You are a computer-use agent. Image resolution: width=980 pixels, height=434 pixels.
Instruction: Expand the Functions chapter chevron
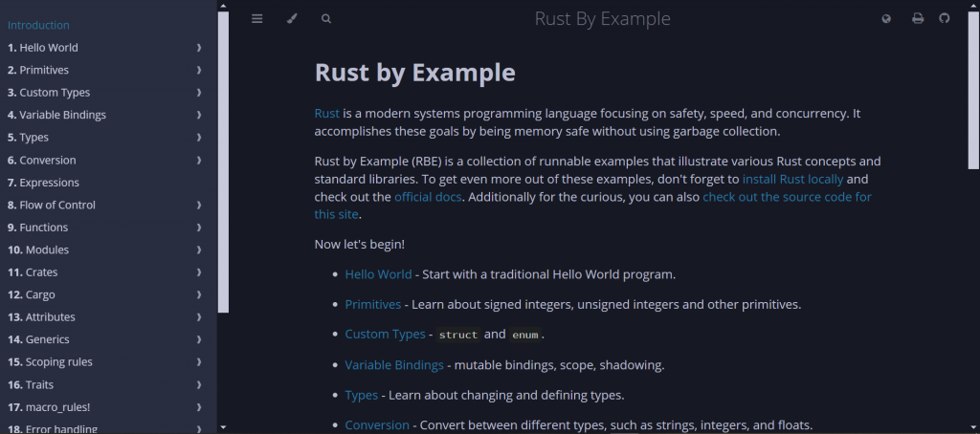pyautogui.click(x=199, y=228)
